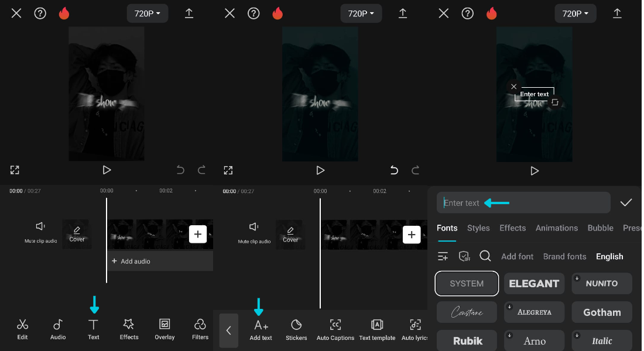Click the Enter text input field

523,203
